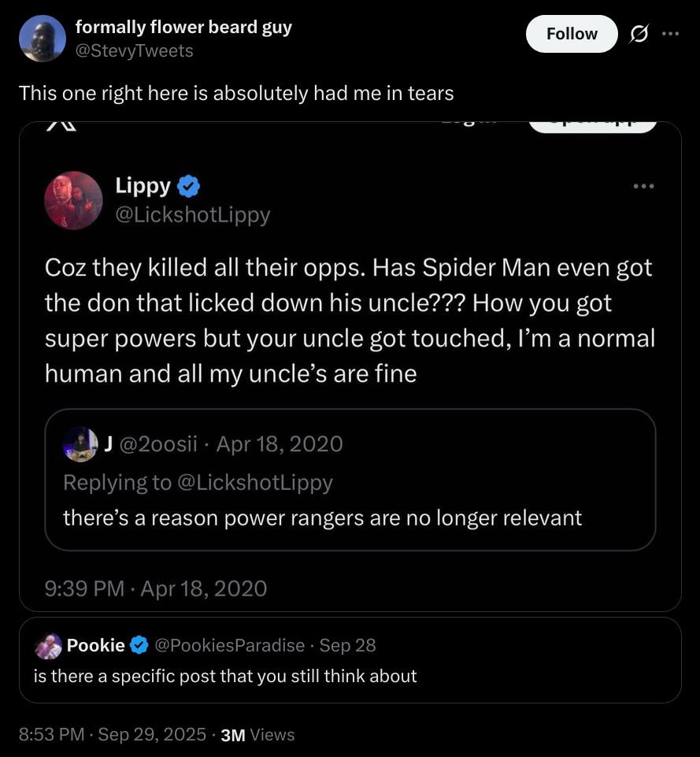Click the blue verified badge next to Lippy

click(188, 187)
